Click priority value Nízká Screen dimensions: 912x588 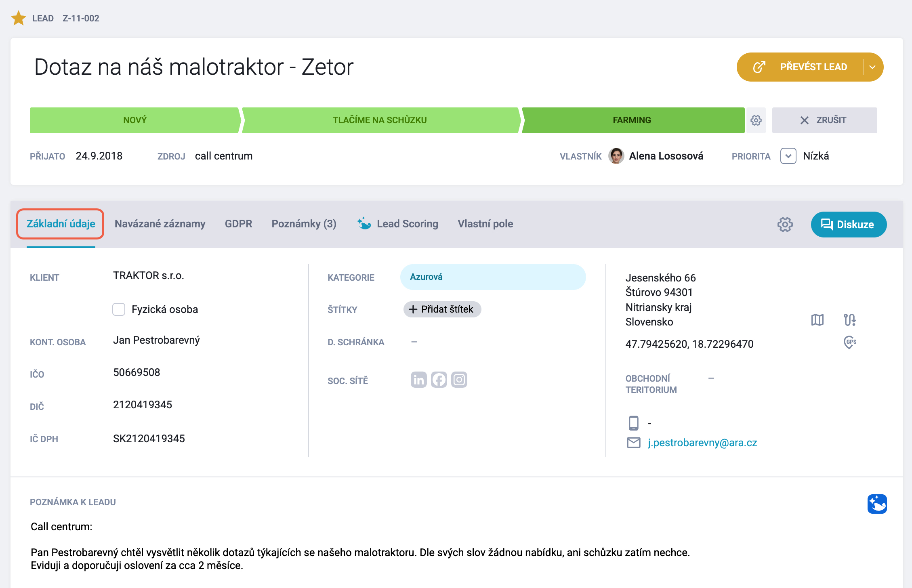click(x=816, y=156)
